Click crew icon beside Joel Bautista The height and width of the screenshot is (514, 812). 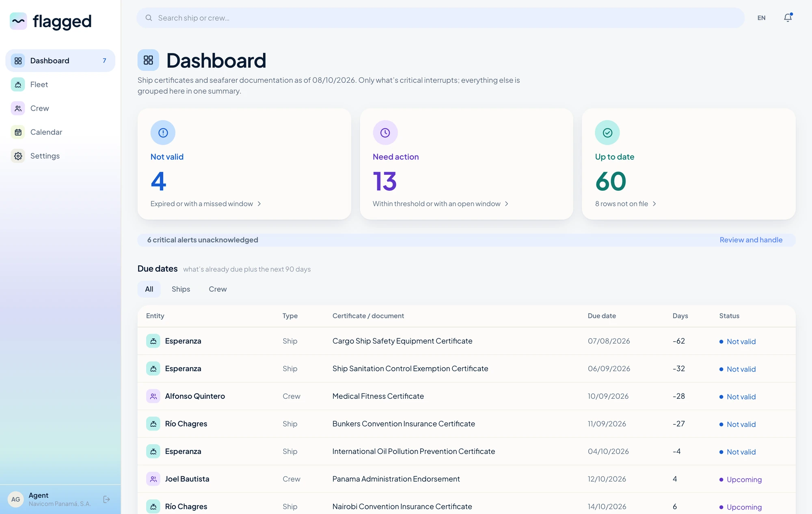click(x=153, y=479)
